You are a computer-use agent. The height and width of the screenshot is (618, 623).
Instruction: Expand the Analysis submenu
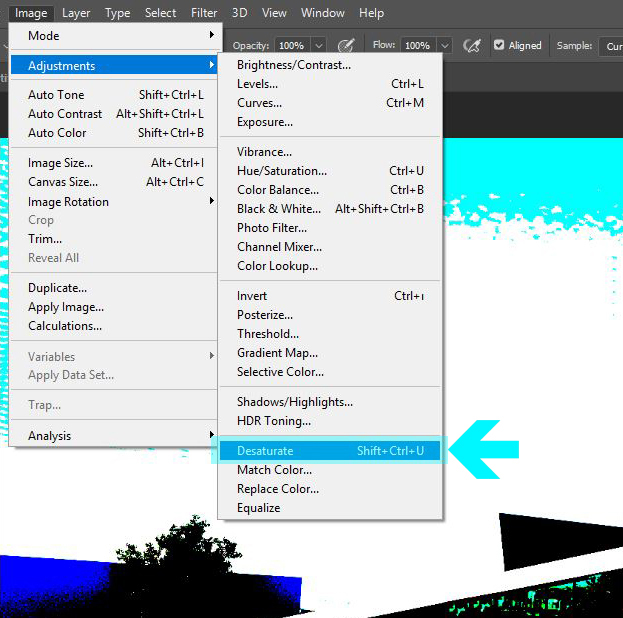(x=114, y=436)
